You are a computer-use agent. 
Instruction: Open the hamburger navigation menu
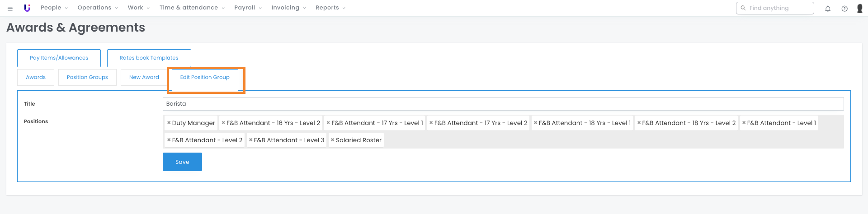tap(10, 8)
